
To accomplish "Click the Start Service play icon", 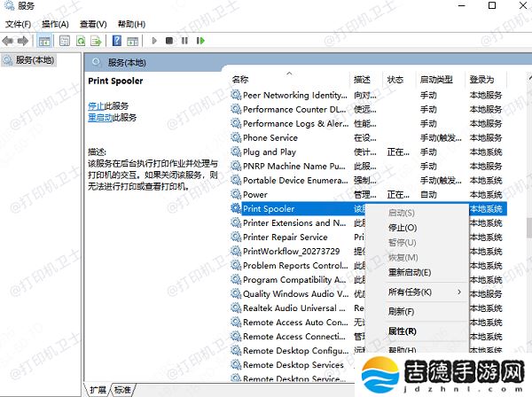I will click(154, 41).
